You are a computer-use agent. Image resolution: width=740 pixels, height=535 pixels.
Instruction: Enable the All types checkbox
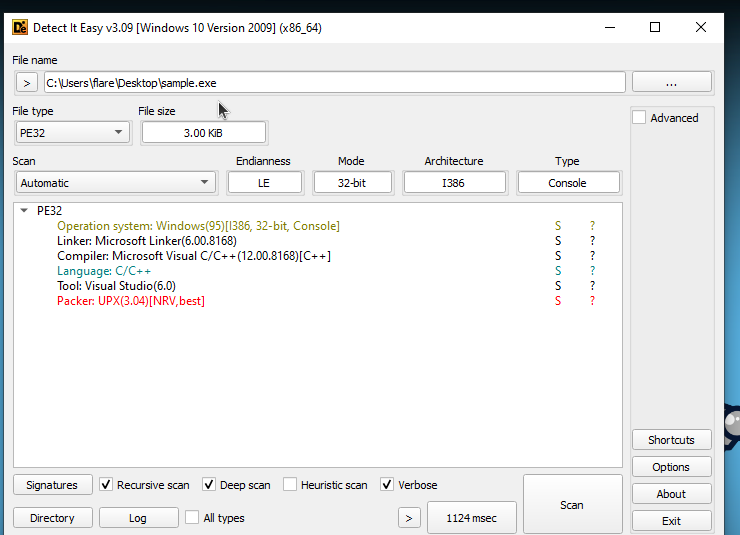pos(192,518)
